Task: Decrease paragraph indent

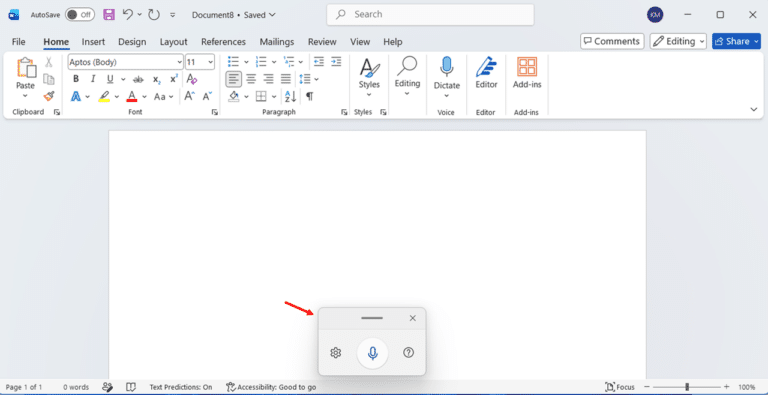Action: (x=319, y=62)
